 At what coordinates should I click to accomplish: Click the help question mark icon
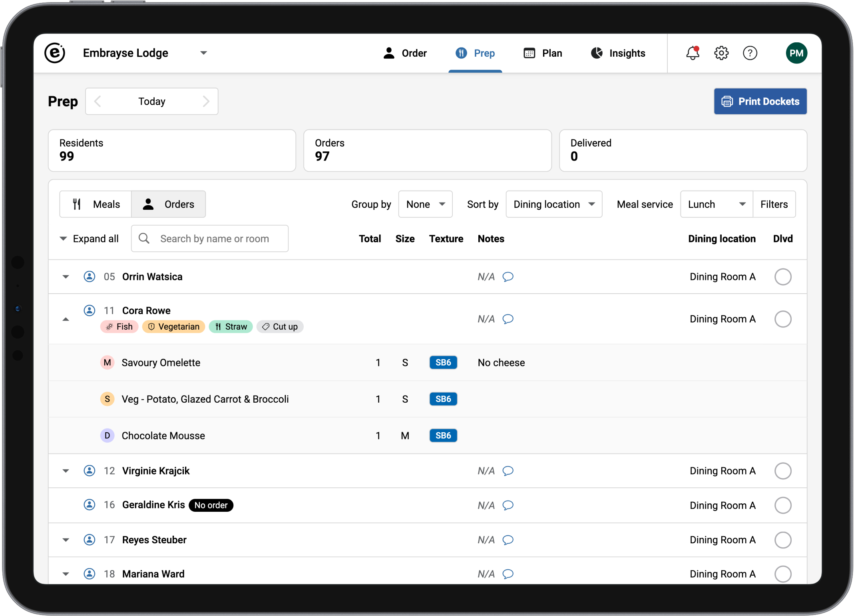click(750, 53)
